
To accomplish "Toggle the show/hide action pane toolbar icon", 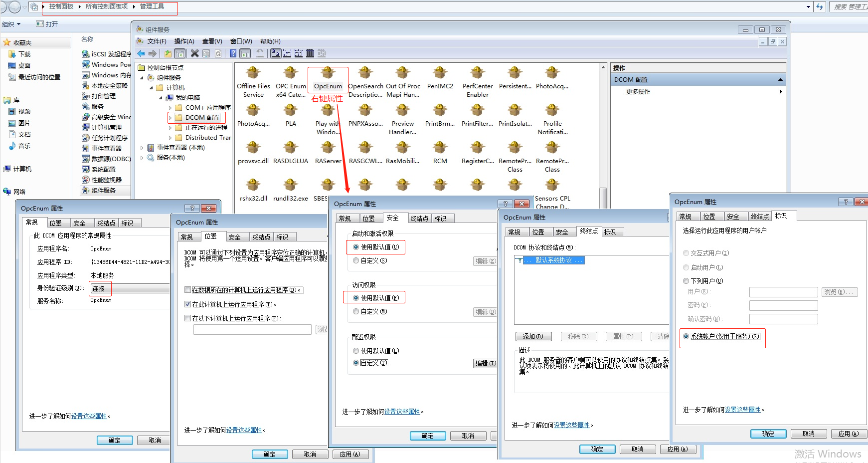I will (245, 53).
